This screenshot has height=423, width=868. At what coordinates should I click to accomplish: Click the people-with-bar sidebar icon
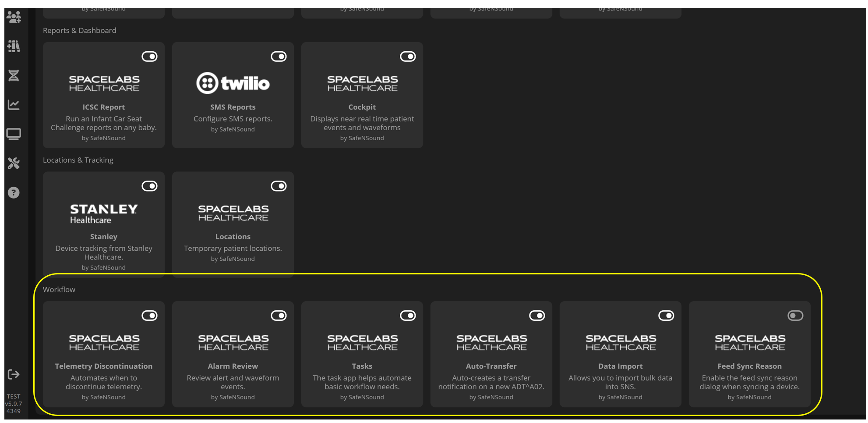[x=14, y=46]
